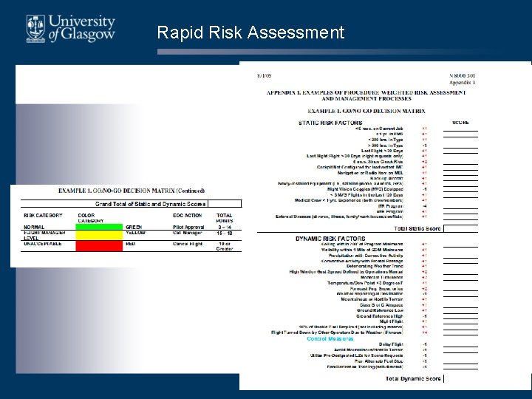Viewport: 532px width, 399px height.
Task: Click the 'RISK CATEGORY' column header
Action: point(43,216)
